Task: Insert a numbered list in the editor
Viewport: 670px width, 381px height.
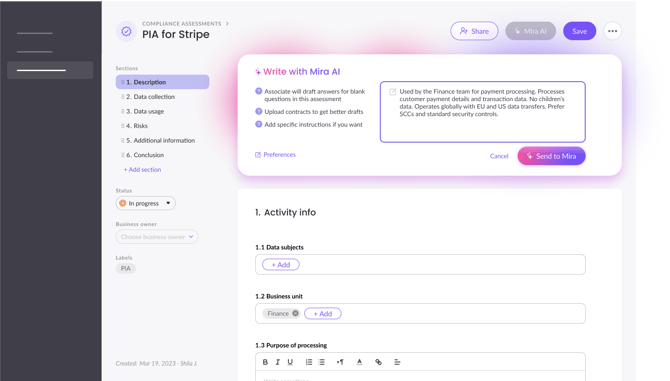Action: (x=309, y=362)
